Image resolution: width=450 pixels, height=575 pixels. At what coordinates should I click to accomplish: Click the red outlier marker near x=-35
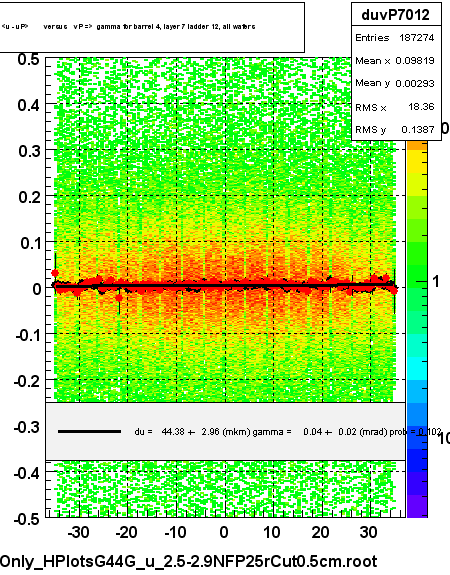[x=55, y=273]
